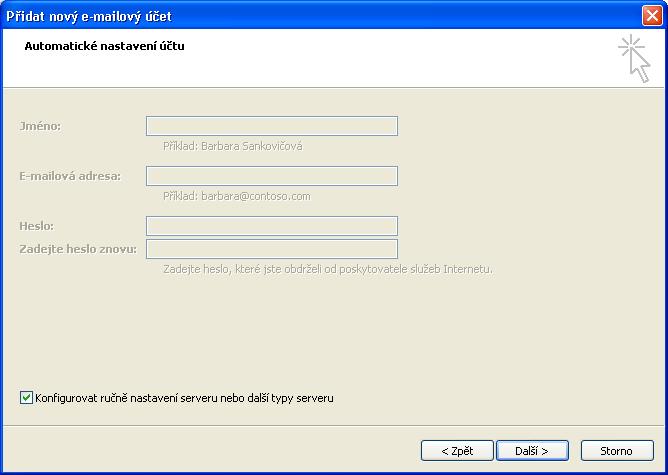Click the Automatické nastavení účtu heading
Viewport: 668px width, 475px height.
(x=105, y=46)
